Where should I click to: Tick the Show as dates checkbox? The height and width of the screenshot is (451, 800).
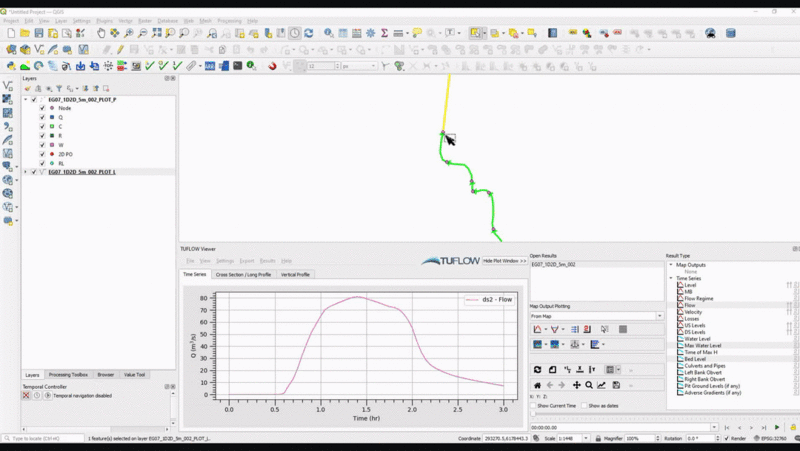coord(584,406)
